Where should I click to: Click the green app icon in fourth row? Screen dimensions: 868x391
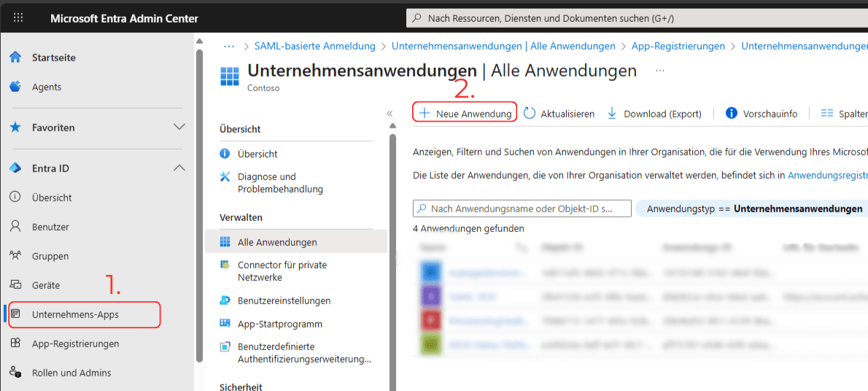pos(431,346)
